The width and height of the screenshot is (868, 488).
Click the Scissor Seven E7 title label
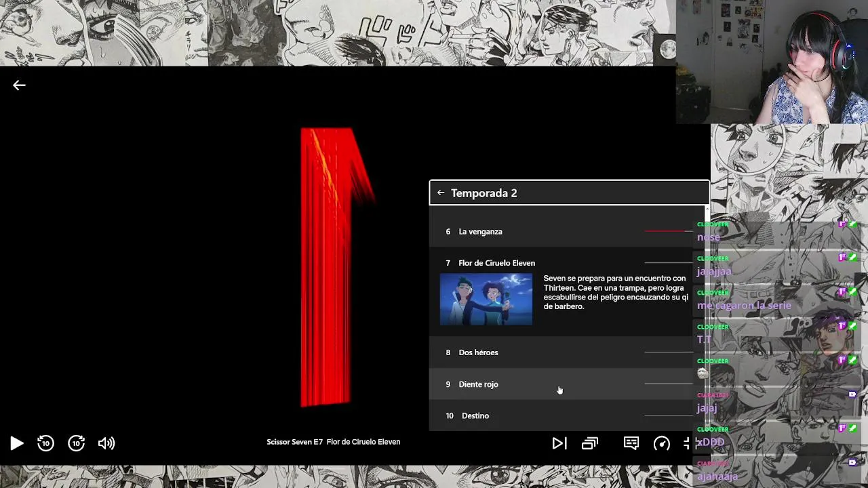(x=334, y=442)
